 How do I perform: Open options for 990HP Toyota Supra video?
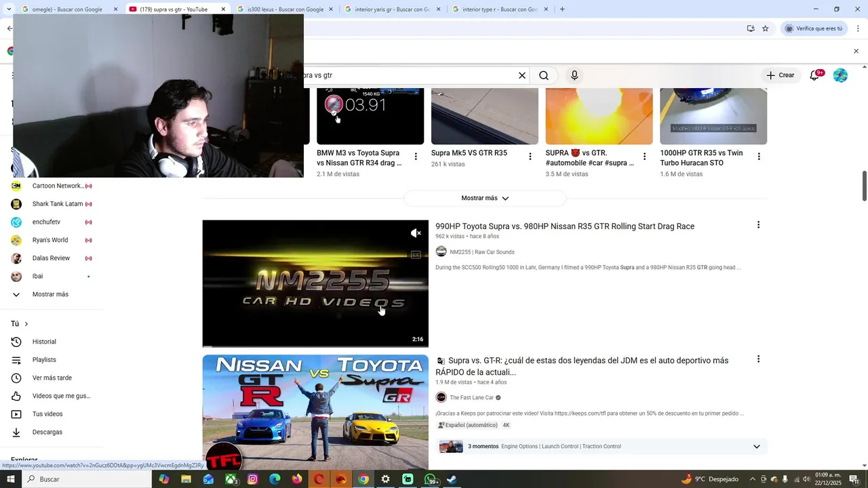coord(758,225)
